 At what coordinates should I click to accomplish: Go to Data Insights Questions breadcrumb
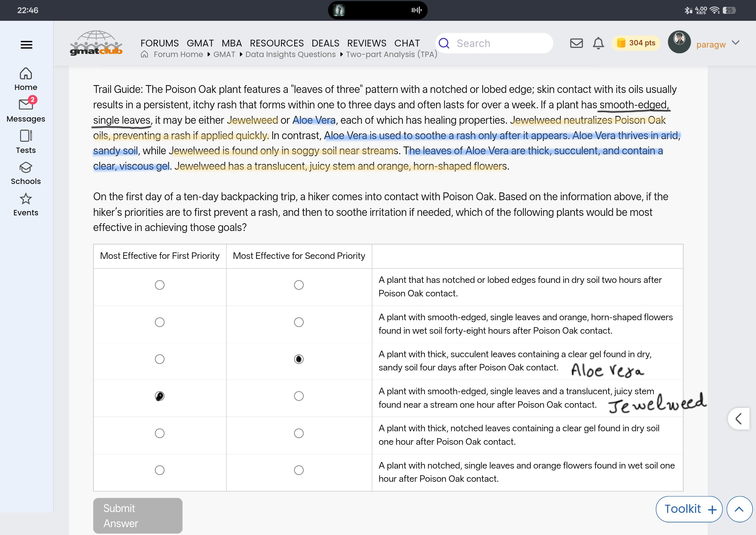[x=291, y=54]
